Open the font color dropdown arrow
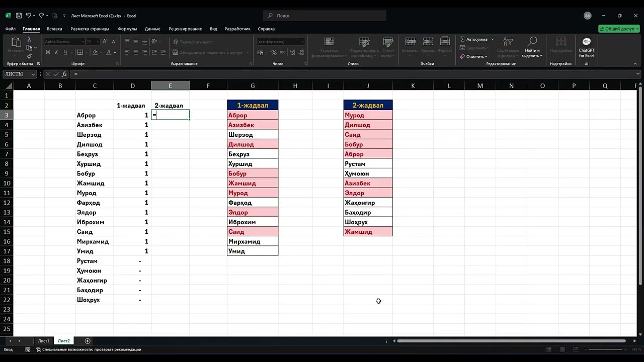The image size is (644, 362). tap(115, 52)
